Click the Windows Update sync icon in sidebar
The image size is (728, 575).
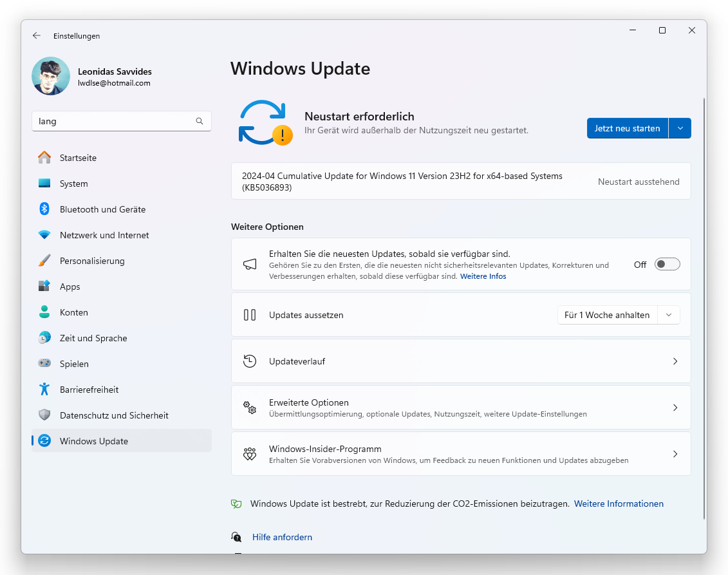44,441
